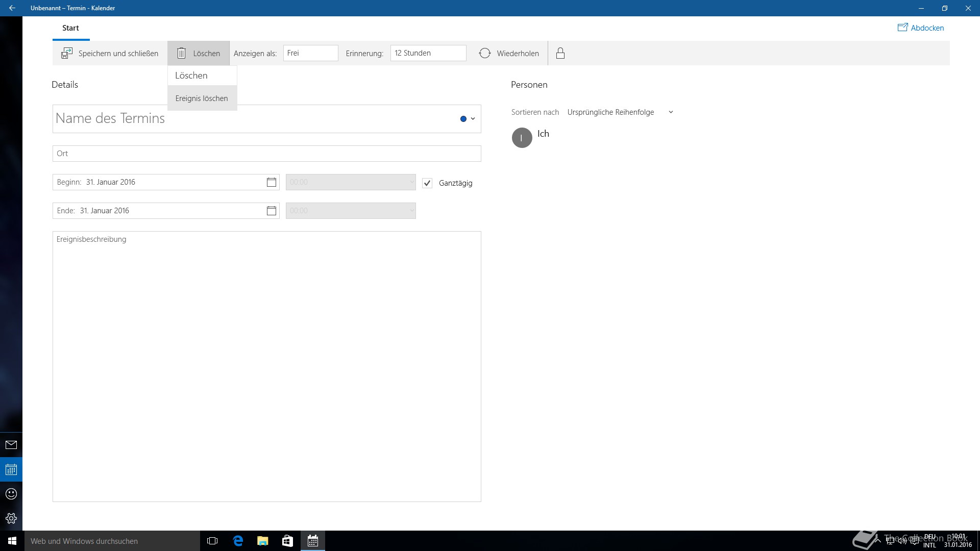This screenshot has width=980, height=551.
Task: Click the Ort location field
Action: click(x=266, y=154)
